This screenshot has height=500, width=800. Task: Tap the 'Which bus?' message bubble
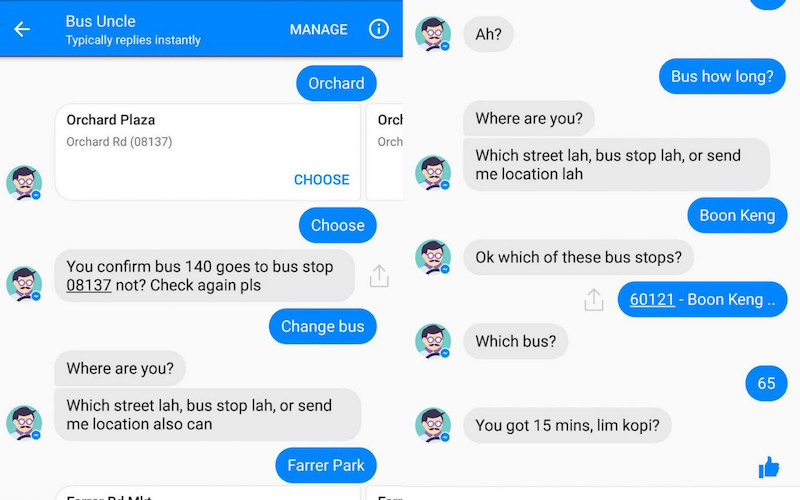[515, 341]
